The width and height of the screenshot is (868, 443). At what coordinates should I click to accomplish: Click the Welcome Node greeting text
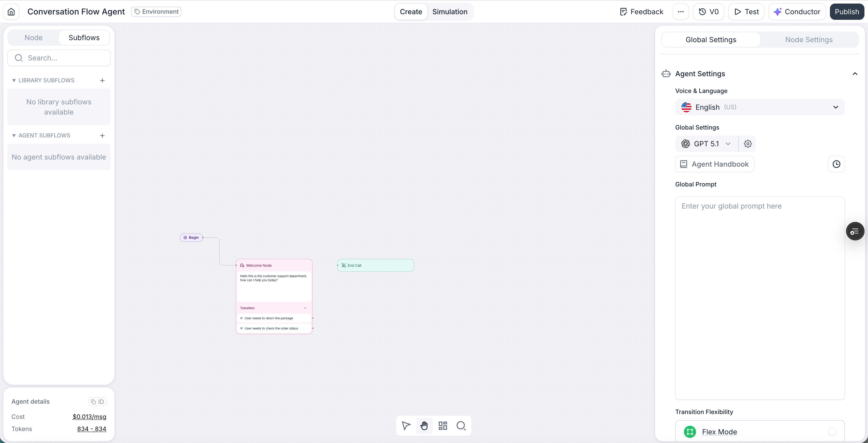click(273, 278)
